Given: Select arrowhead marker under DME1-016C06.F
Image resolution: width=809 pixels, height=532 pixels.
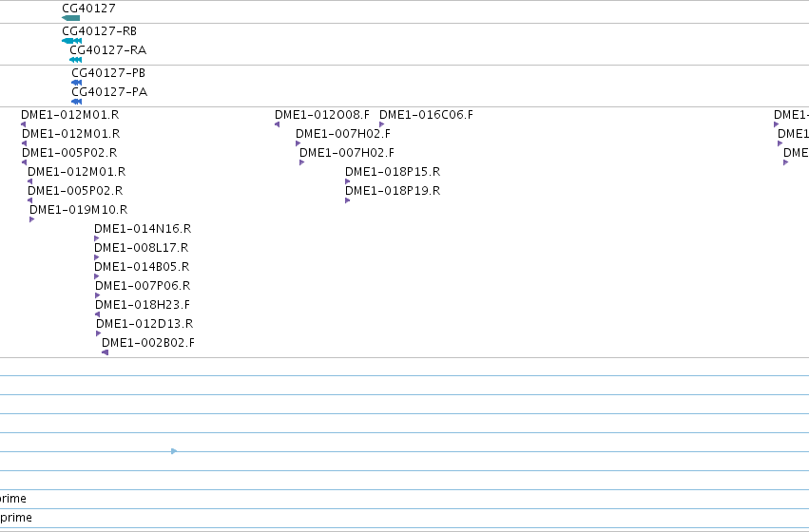Looking at the screenshot, I should click(x=382, y=124).
